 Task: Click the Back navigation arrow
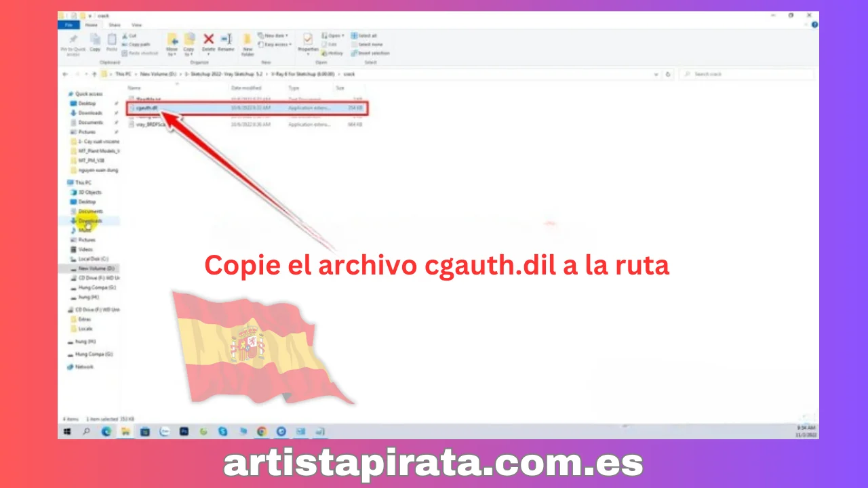coord(65,74)
